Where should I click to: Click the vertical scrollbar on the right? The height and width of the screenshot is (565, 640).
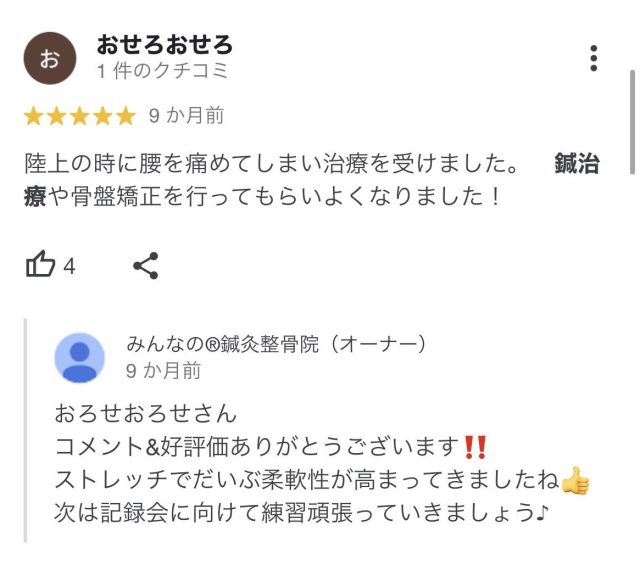pyautogui.click(x=632, y=122)
